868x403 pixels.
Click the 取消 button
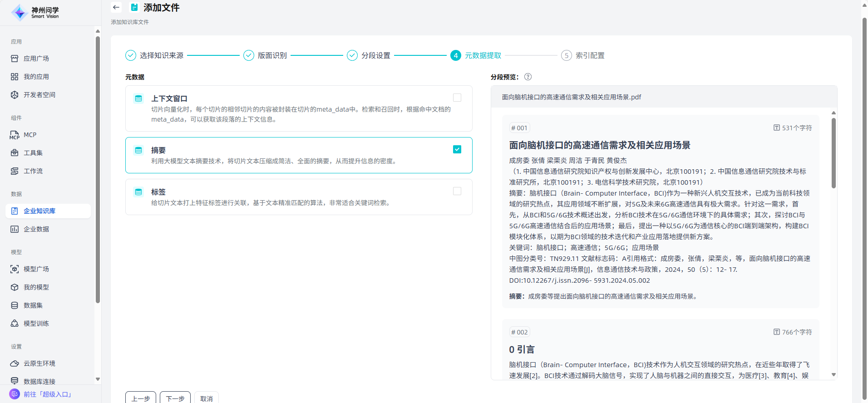tap(207, 398)
